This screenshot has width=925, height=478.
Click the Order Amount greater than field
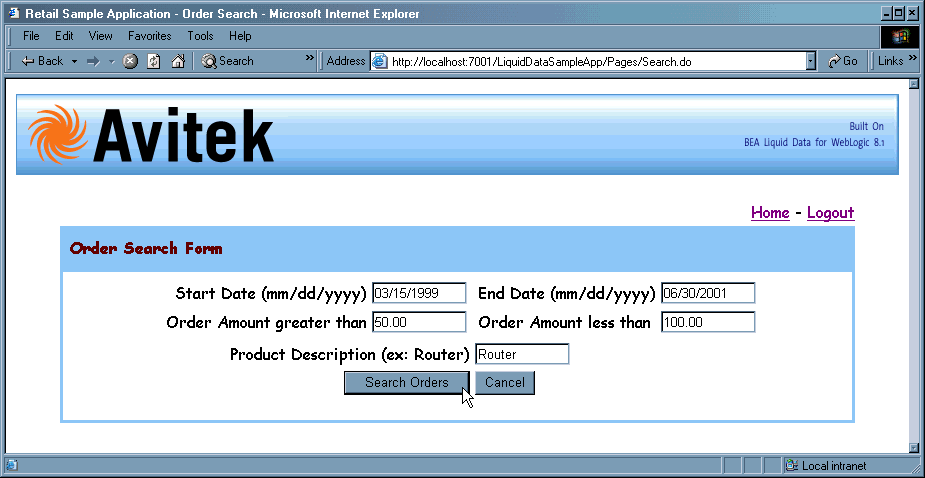[x=419, y=322]
